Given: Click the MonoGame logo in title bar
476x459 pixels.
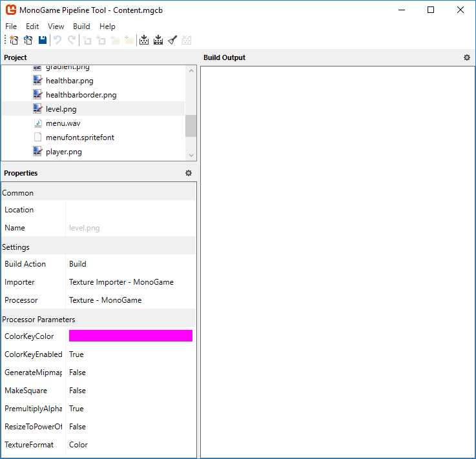Looking at the screenshot, I should (x=11, y=10).
